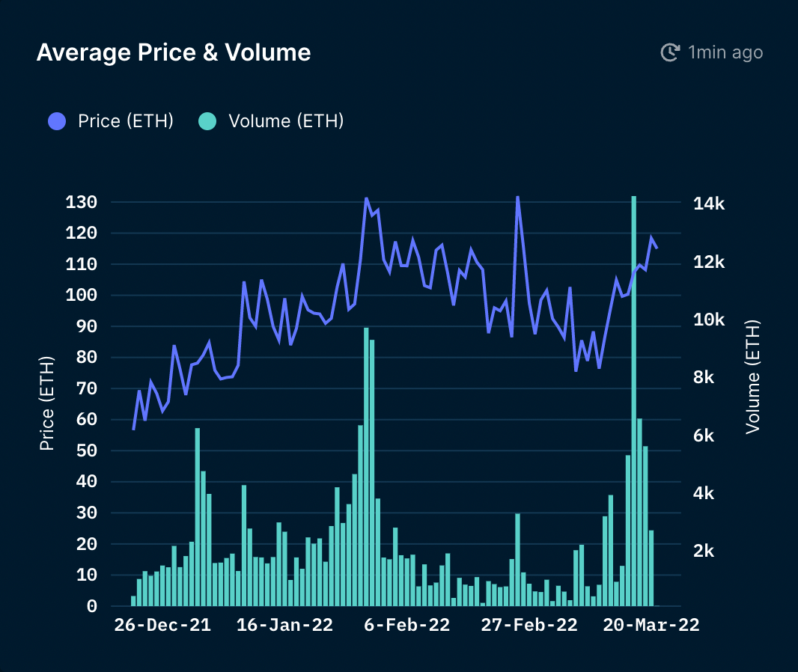The height and width of the screenshot is (672, 798).
Task: Click the vertical Price (ETH) axis title
Action: point(46,404)
